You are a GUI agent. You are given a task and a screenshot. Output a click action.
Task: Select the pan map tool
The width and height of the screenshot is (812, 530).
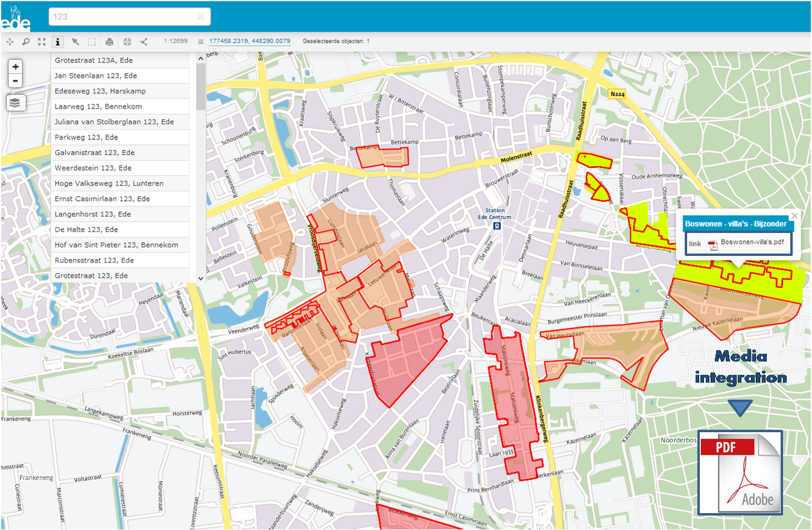[10, 42]
